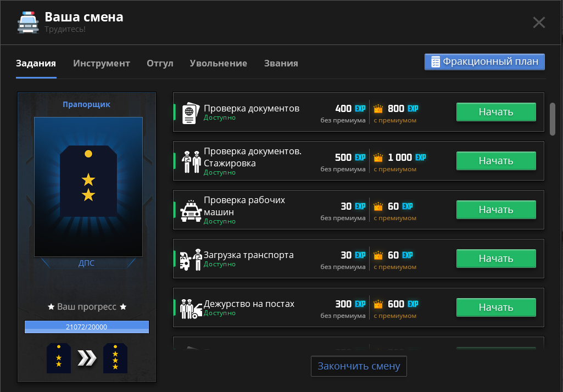Click the current rank two-star epaulette icon
The height and width of the screenshot is (392, 563).
(59, 358)
